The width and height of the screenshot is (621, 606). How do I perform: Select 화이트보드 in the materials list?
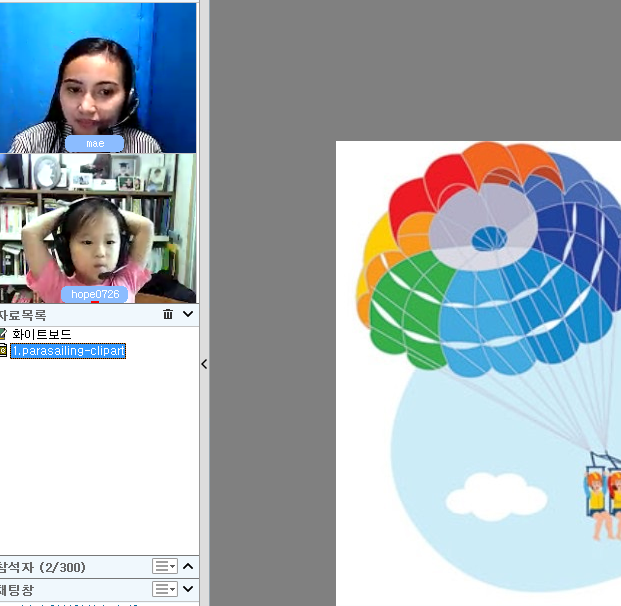pos(41,334)
